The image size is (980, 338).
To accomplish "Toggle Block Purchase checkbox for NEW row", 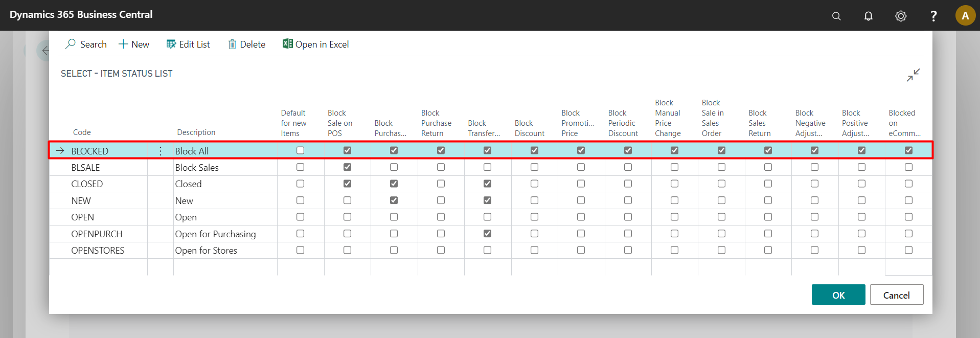I will (394, 200).
